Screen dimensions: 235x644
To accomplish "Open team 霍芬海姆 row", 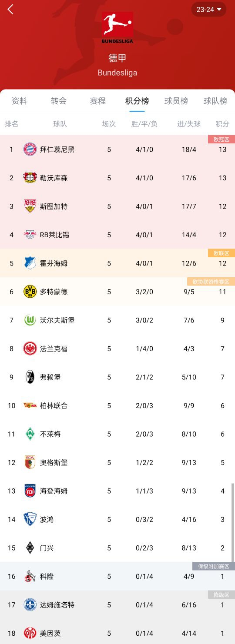I will (x=117, y=263).
